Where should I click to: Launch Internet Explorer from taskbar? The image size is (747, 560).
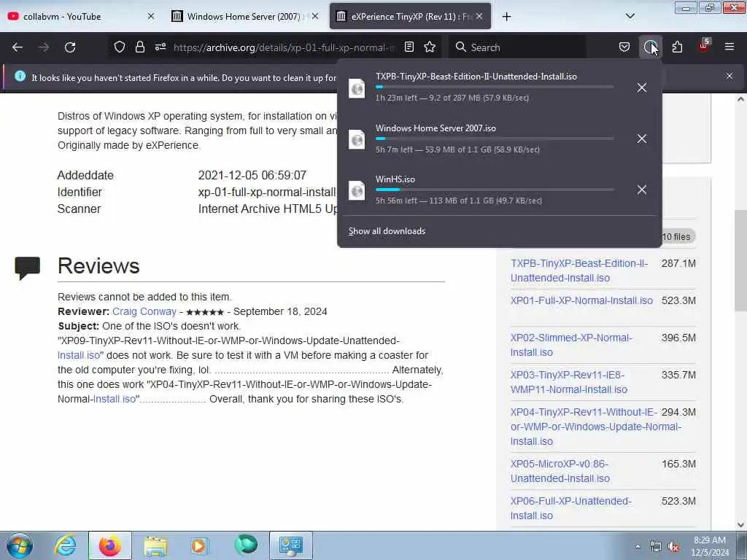(x=65, y=545)
